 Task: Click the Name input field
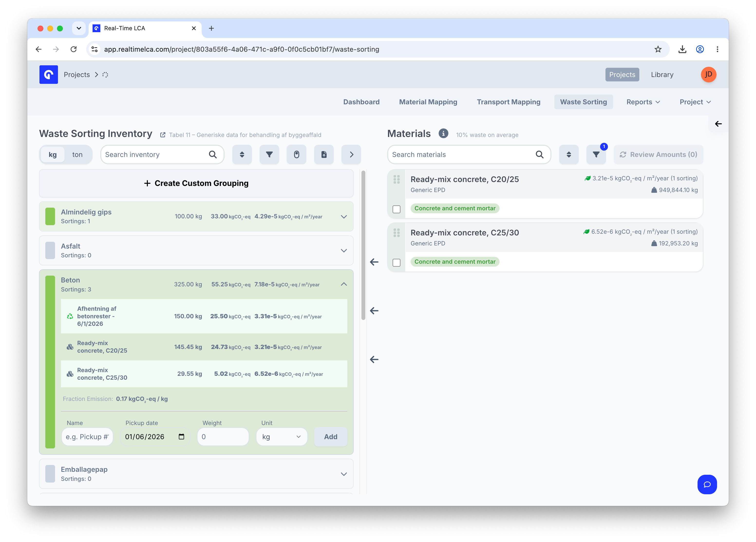[87, 437]
